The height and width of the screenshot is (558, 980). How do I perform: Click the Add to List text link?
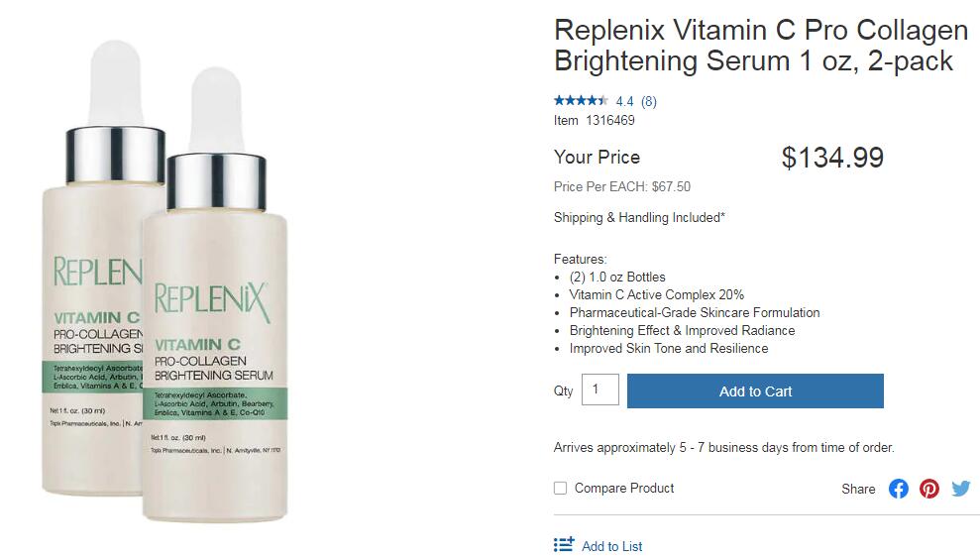click(612, 546)
